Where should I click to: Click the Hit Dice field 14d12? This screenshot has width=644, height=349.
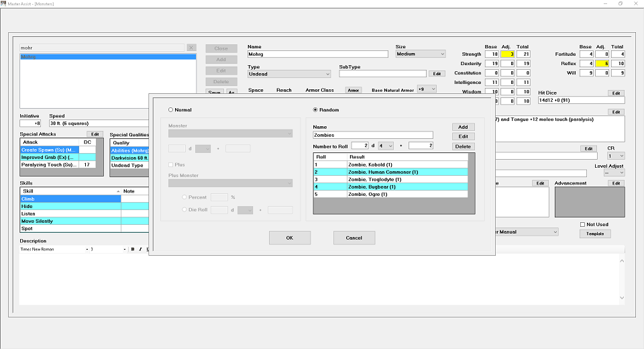click(581, 100)
